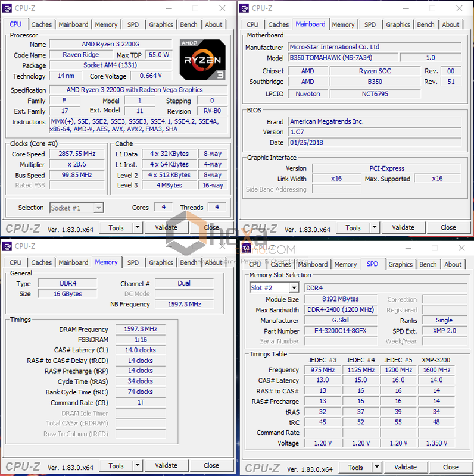Click the Level 3 cache 4 MBytes value
This screenshot has width=474, height=476.
tap(170, 185)
